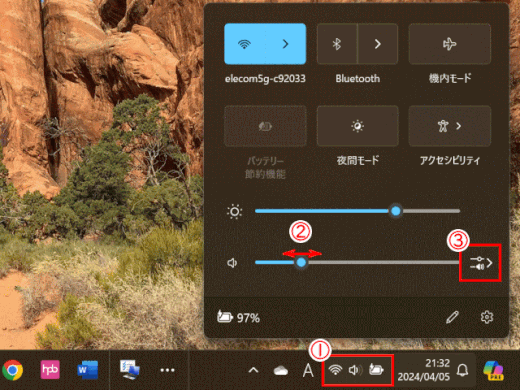Screen dimensions: 520x390
Task: Click the taskbar speaker tray icon
Action: tap(355, 370)
